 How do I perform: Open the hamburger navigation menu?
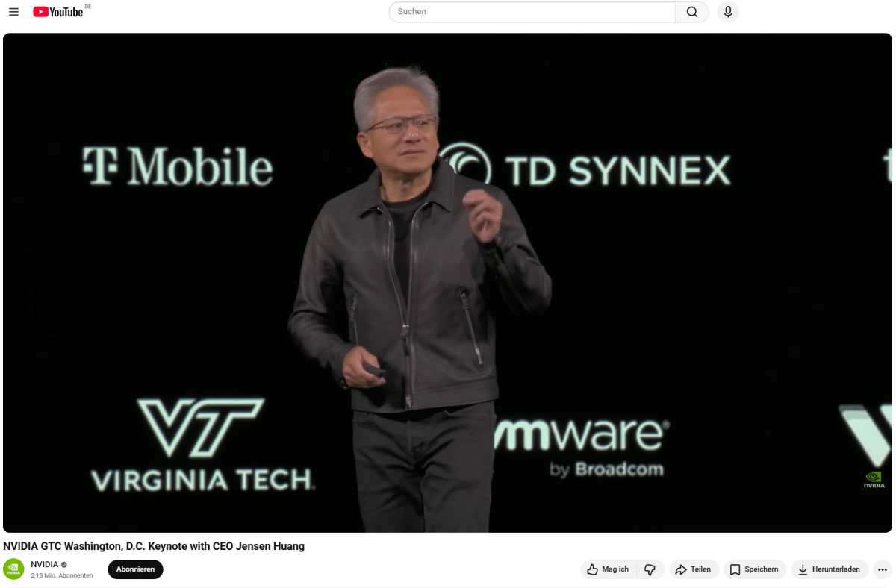tap(13, 12)
